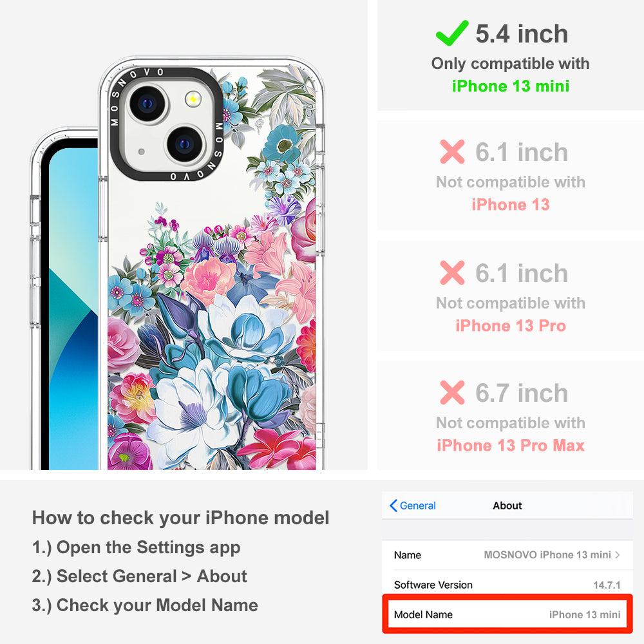The height and width of the screenshot is (644, 644).
Task: Click the red X next to iPhone 13 Pro Max
Action: tap(452, 393)
